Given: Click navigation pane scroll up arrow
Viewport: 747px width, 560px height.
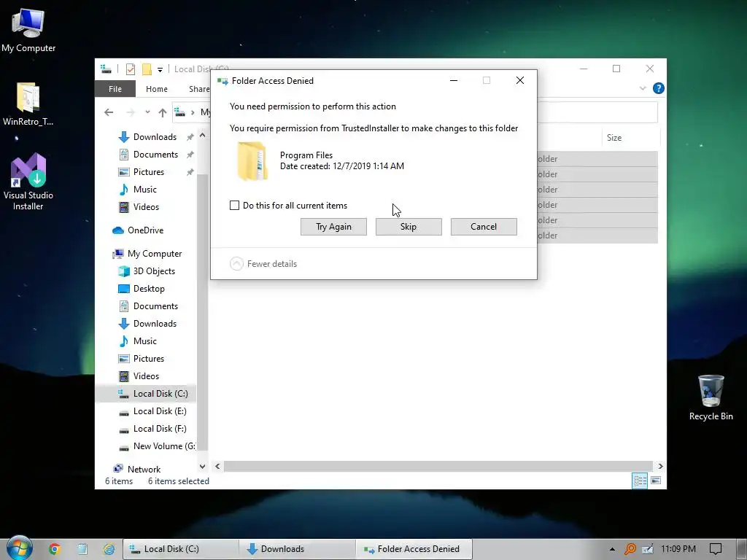Looking at the screenshot, I should (203, 135).
